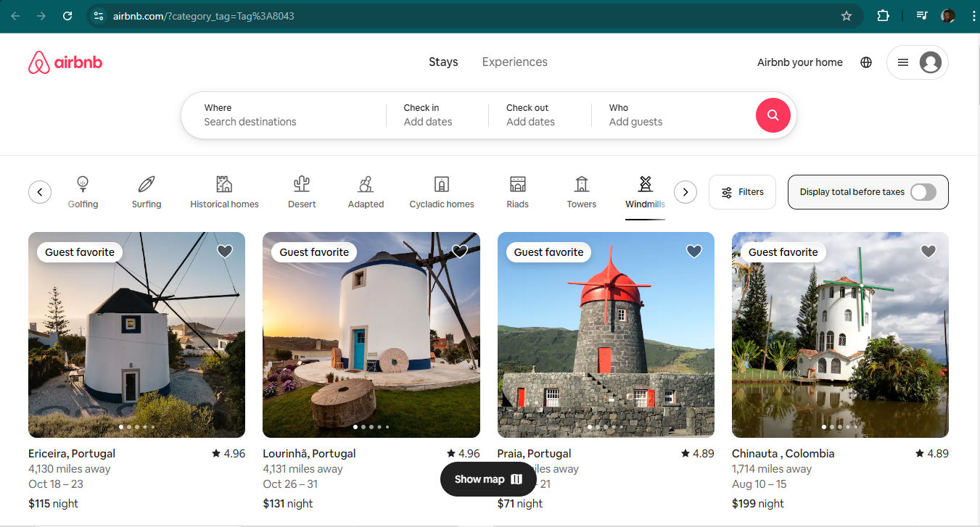
Task: Save the Ericeira windmill to wishlist
Action: click(x=224, y=251)
